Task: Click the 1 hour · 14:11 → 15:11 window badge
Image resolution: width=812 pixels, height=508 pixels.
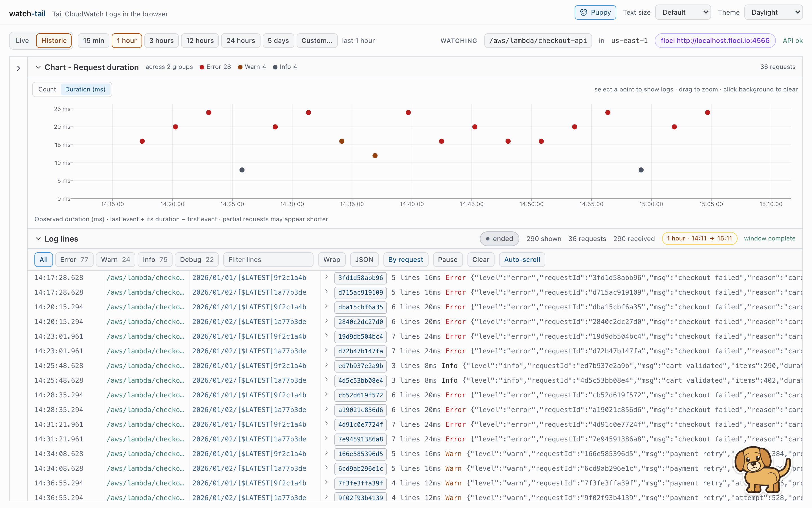Action: 699,238
